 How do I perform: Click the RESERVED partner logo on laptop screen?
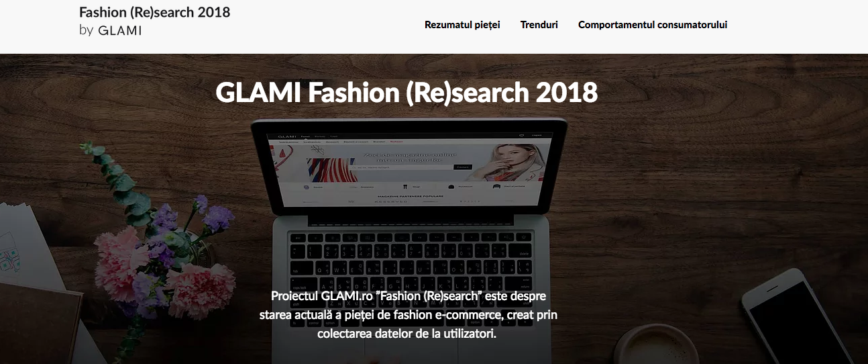click(391, 201)
